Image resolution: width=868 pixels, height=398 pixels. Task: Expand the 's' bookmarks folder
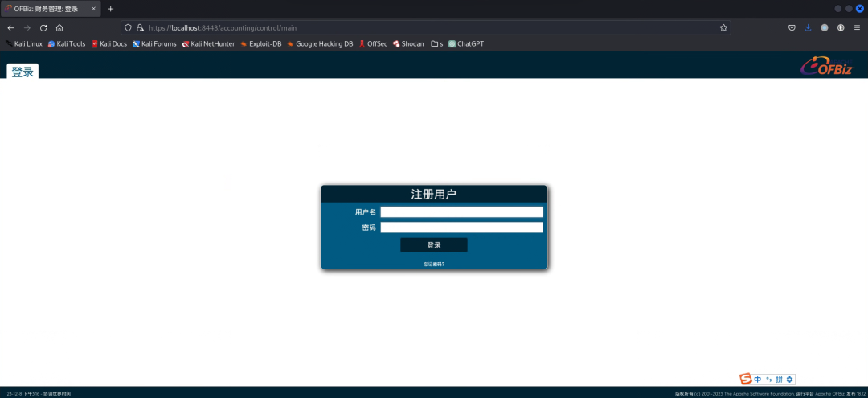click(436, 43)
